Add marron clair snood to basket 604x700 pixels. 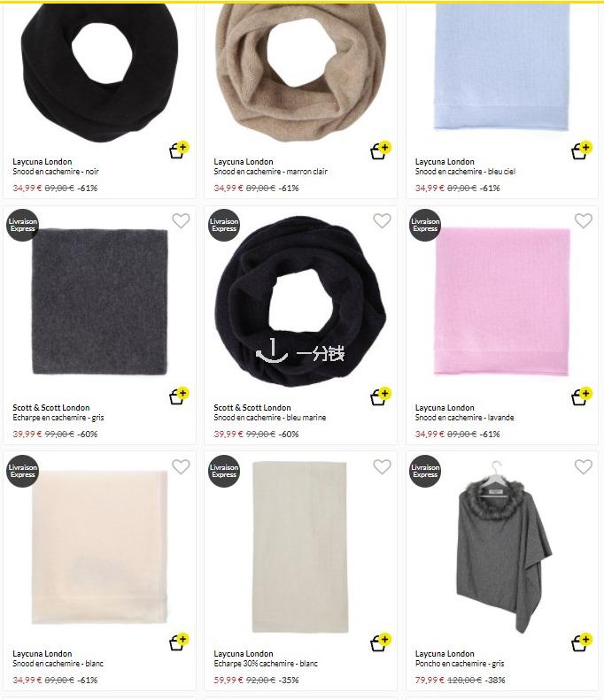tap(381, 150)
